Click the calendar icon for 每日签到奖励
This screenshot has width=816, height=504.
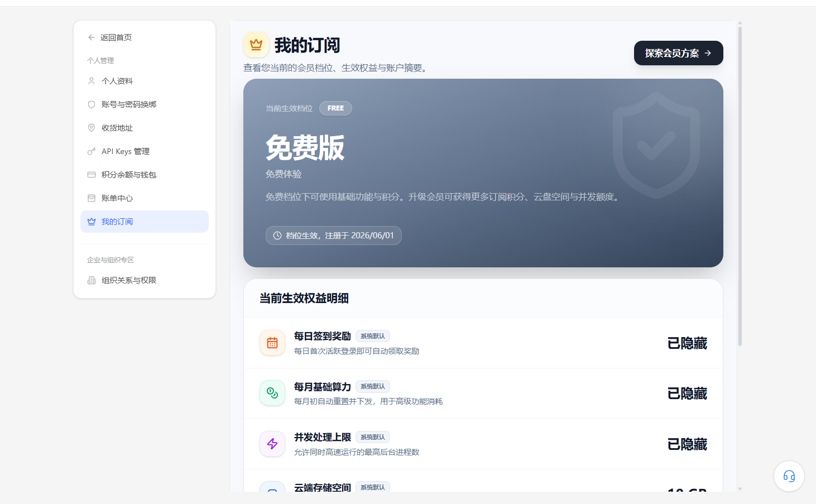click(272, 343)
